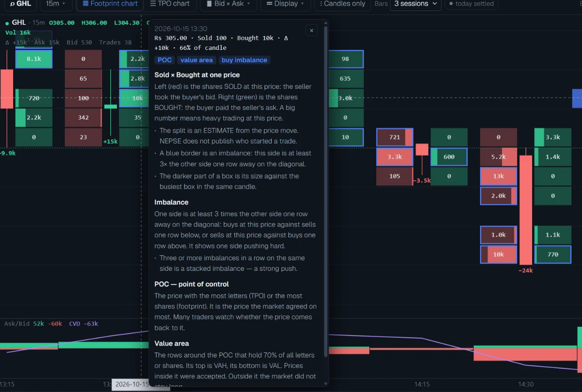Open the Display options dropdown
This screenshot has width=582, height=392.
tap(285, 4)
